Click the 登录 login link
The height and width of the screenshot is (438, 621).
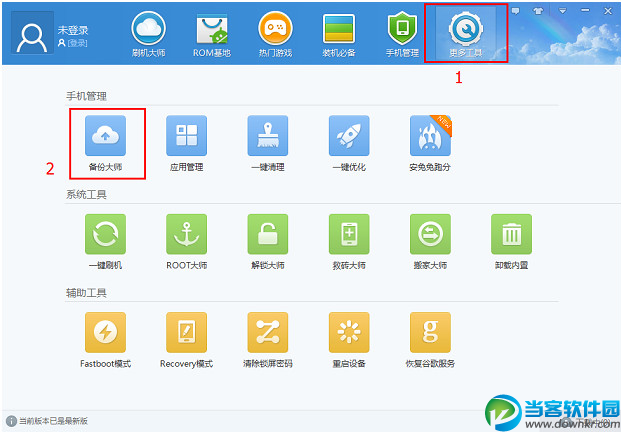[x=77, y=43]
